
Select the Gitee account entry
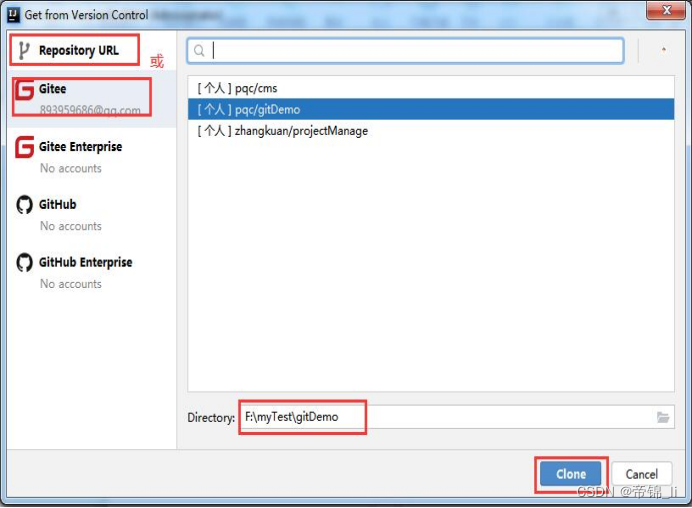pyautogui.click(x=92, y=99)
